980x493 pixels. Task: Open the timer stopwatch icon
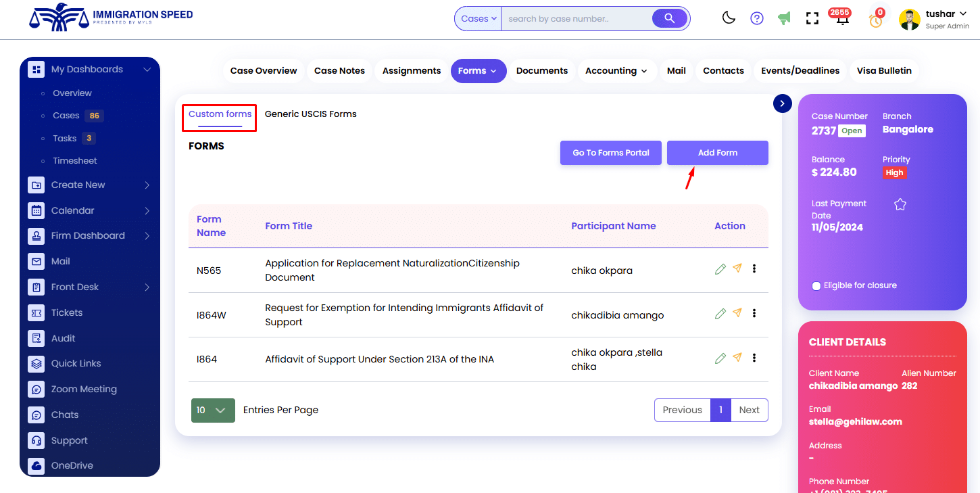click(876, 20)
